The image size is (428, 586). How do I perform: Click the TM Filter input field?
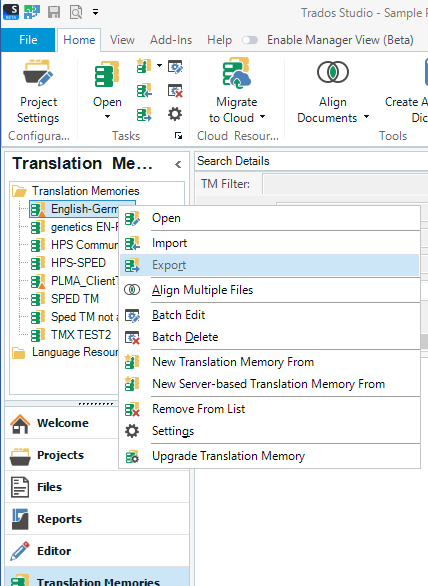pyautogui.click(x=345, y=184)
